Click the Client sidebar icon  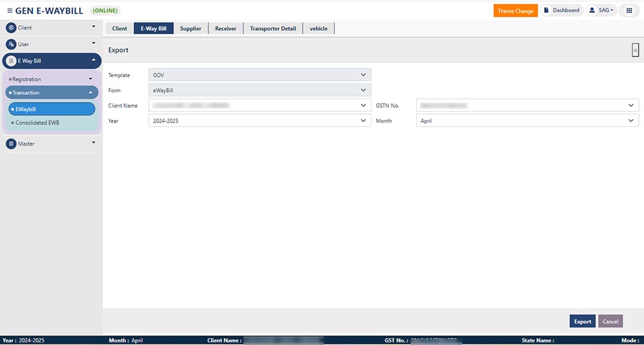11,28
